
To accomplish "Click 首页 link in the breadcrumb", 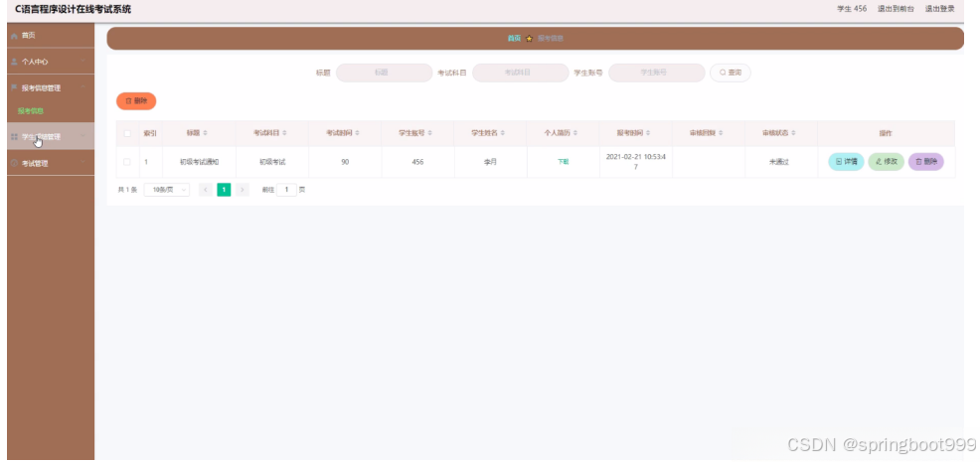I will 514,39.
